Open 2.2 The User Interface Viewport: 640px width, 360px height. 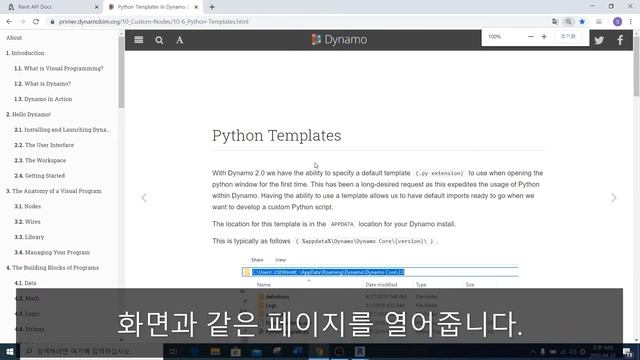point(44,145)
